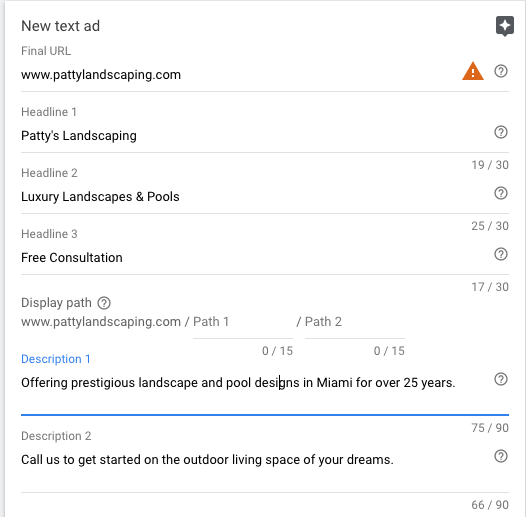This screenshot has width=526, height=517.
Task: Click the Headline 3 field Free Consultation
Action: (x=255, y=258)
